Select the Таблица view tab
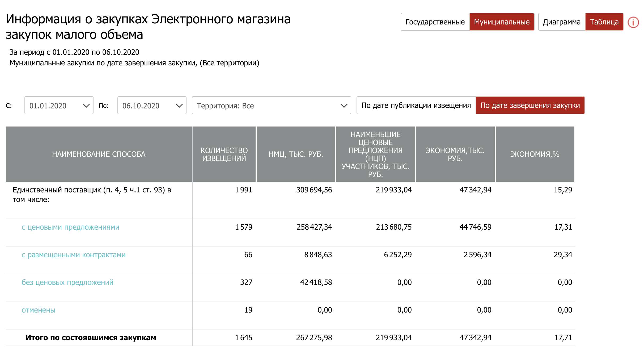The height and width of the screenshot is (354, 644). (x=604, y=22)
